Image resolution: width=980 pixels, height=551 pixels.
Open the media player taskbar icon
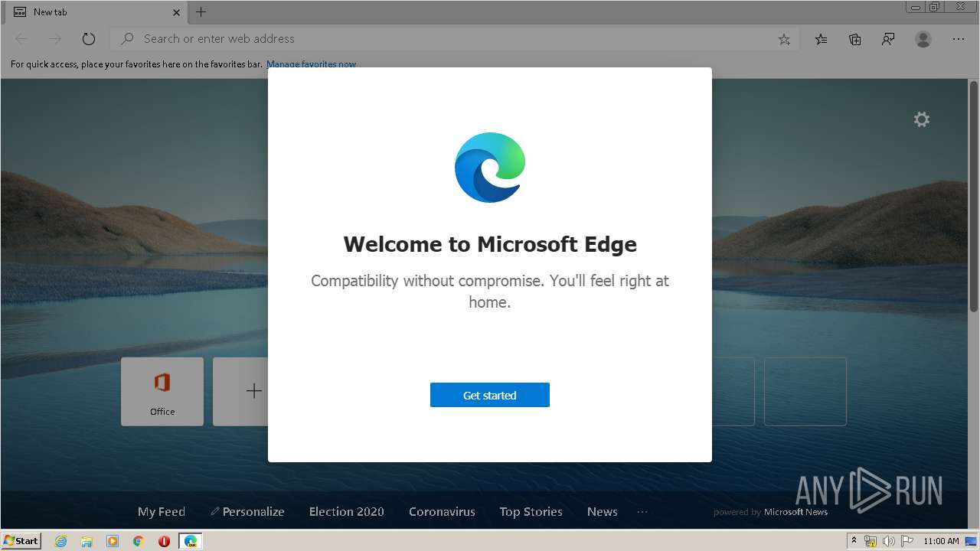pyautogui.click(x=113, y=541)
